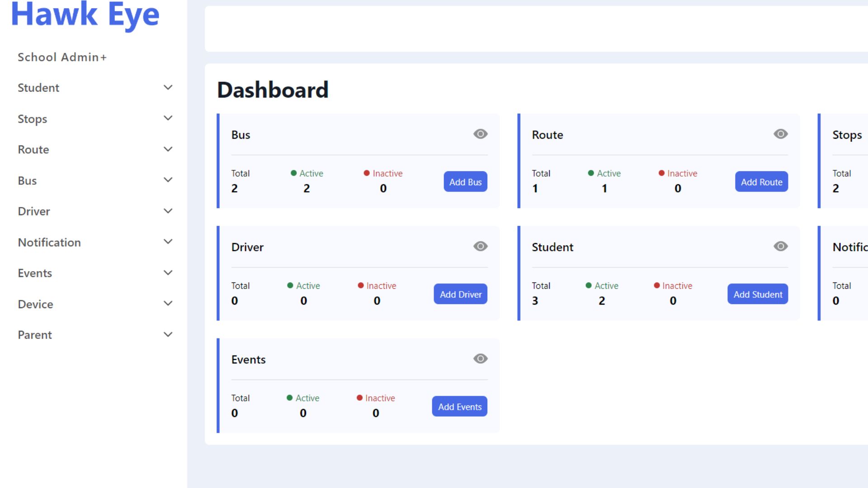Expand the Student sidebar chevron
868x488 pixels.
pos(168,88)
